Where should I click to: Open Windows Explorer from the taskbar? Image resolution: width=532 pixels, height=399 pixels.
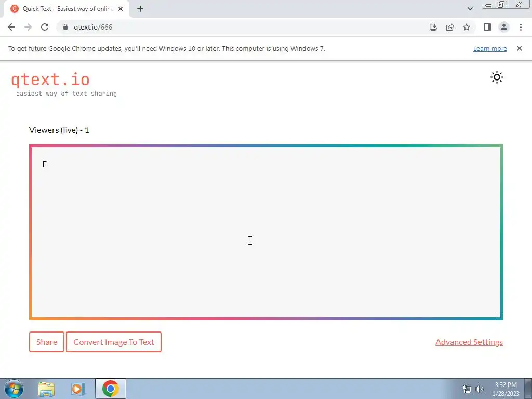[x=46, y=389]
